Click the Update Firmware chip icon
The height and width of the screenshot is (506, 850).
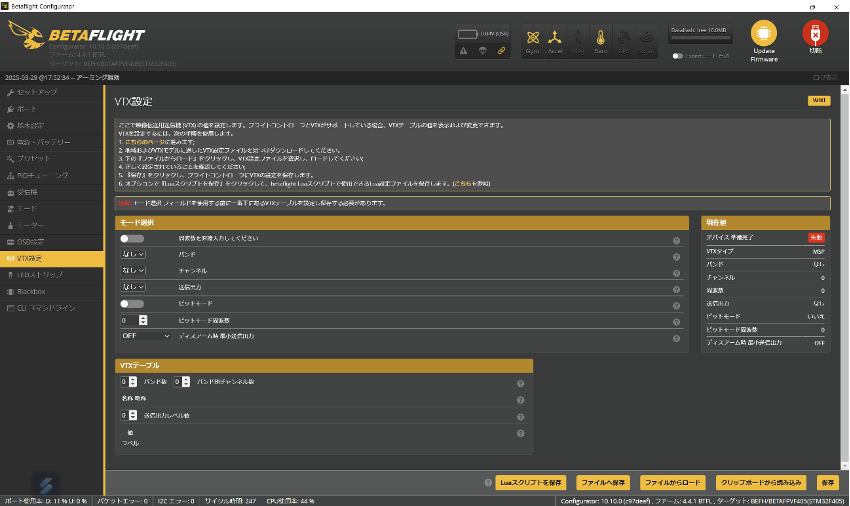point(764,33)
